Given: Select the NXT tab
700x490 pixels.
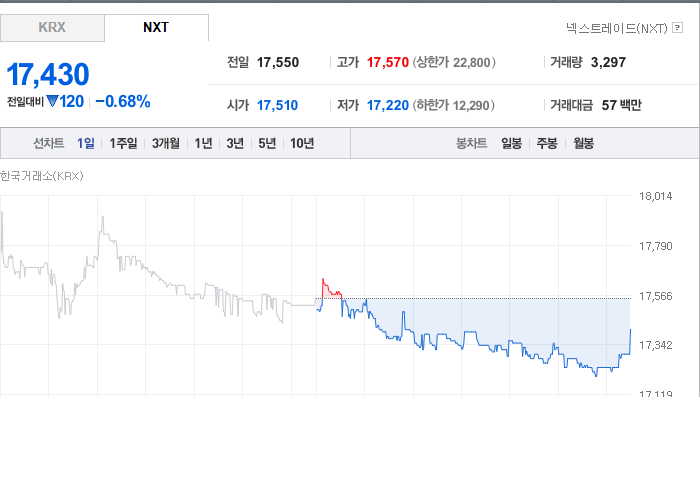Looking at the screenshot, I should [x=156, y=28].
